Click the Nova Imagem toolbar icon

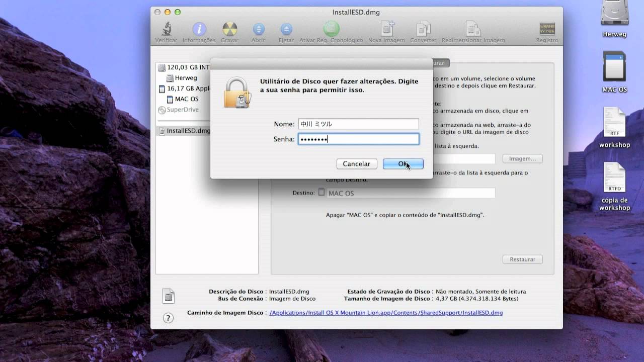387,28
